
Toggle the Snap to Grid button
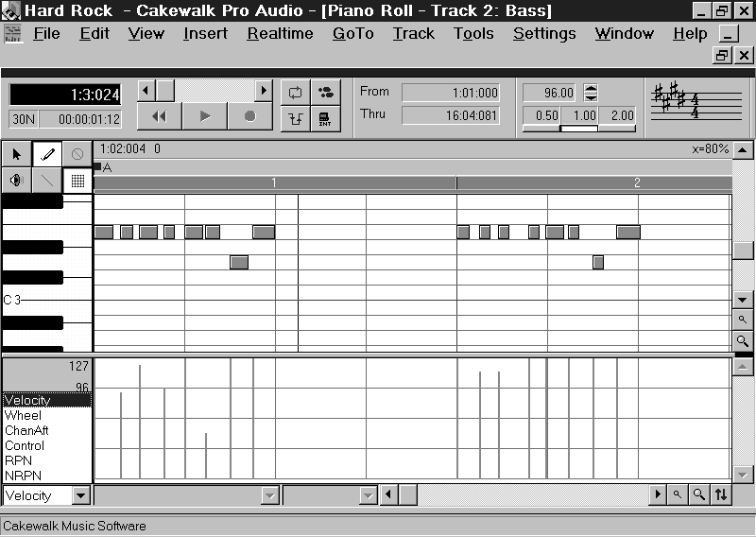(x=77, y=181)
